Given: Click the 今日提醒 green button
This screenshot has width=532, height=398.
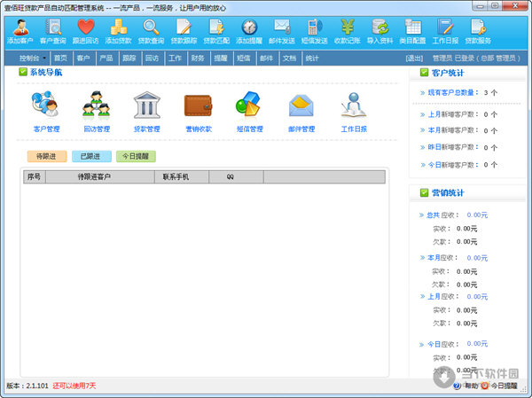Looking at the screenshot, I should [136, 156].
